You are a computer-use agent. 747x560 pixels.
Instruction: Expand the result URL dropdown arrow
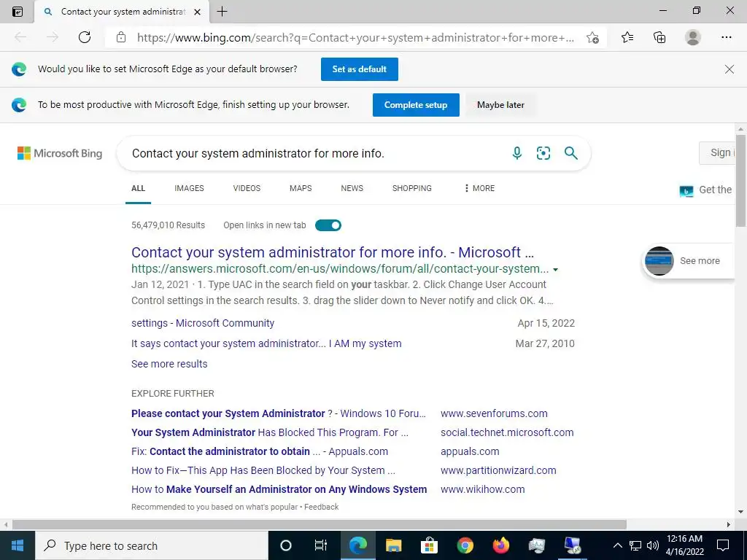pyautogui.click(x=555, y=270)
